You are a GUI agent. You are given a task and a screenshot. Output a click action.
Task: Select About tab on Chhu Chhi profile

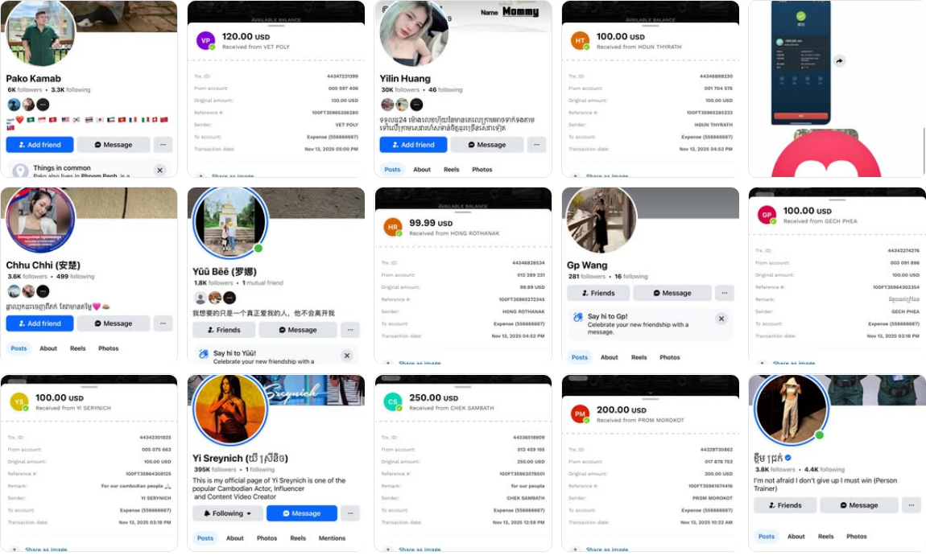[x=48, y=348]
